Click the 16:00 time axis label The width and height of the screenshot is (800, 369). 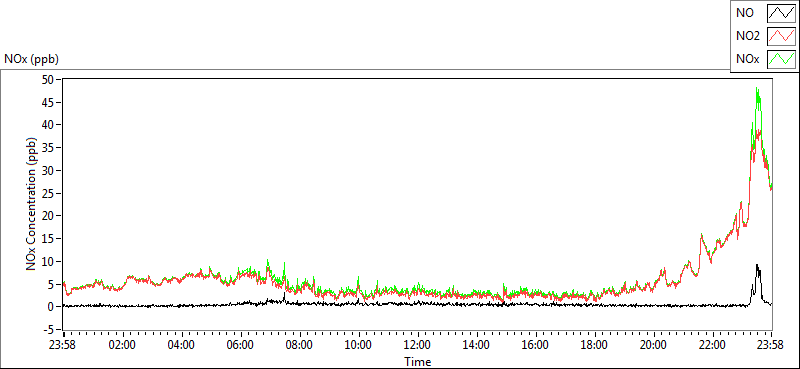[535, 345]
